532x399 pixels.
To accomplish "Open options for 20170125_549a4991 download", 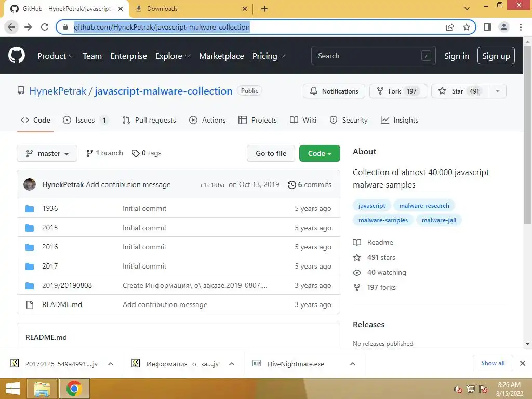I will 110,364.
